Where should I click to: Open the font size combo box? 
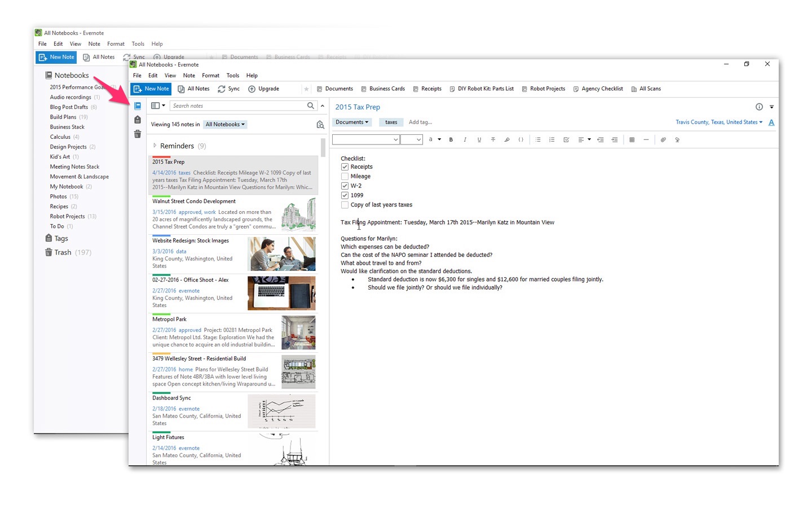(x=412, y=139)
